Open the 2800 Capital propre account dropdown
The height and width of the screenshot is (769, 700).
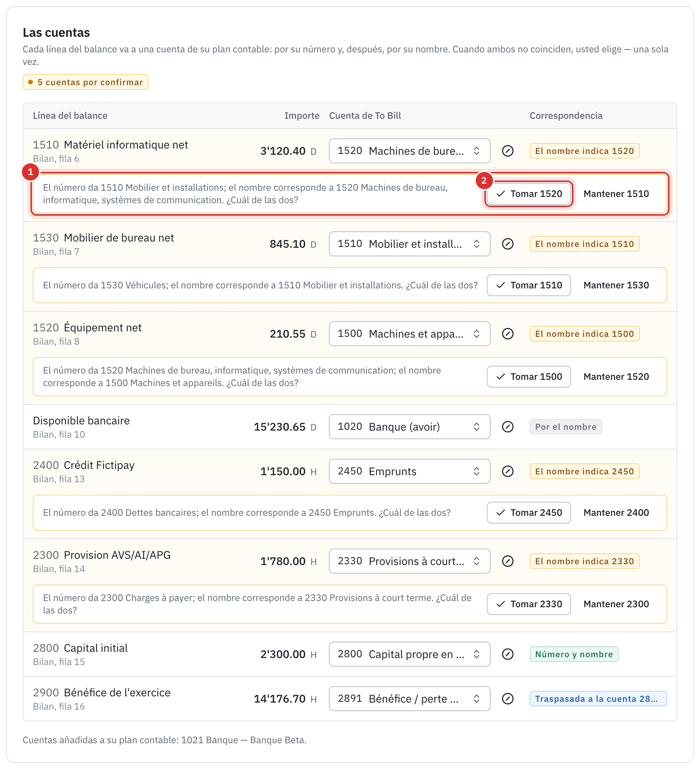[409, 654]
